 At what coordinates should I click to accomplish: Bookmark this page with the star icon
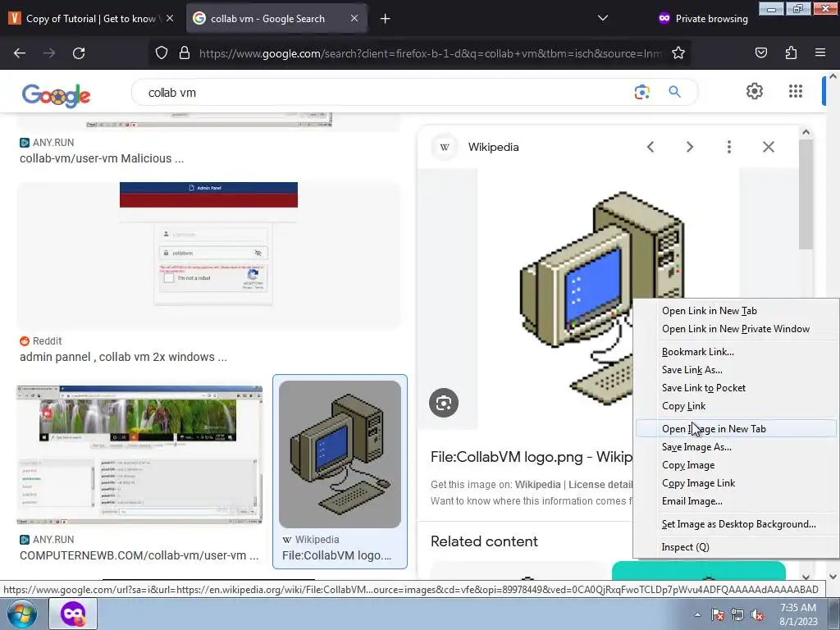pos(678,53)
